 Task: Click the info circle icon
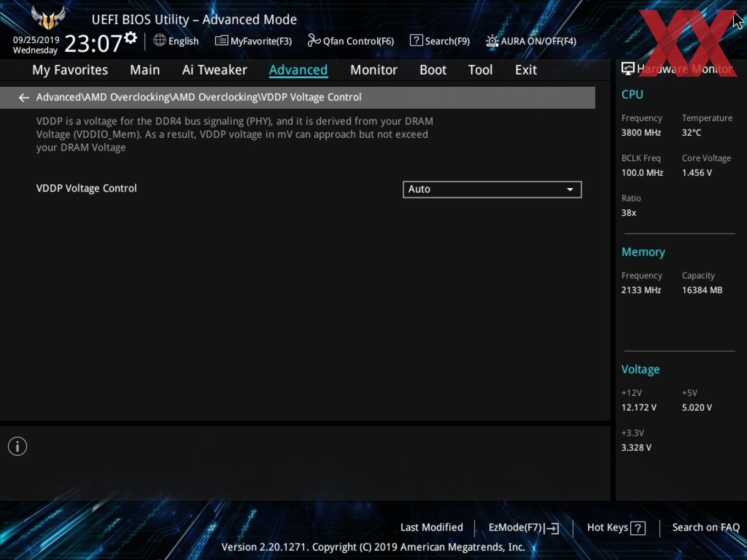pos(18,446)
